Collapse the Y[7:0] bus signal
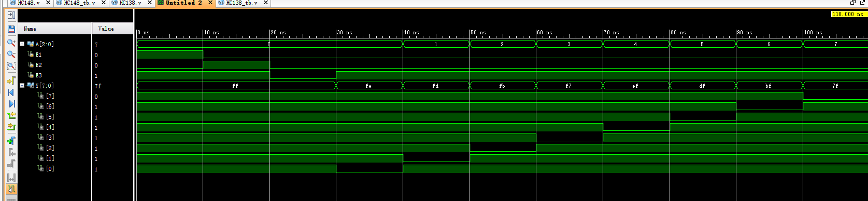Screen dimensions: 868x201 [x=22, y=86]
